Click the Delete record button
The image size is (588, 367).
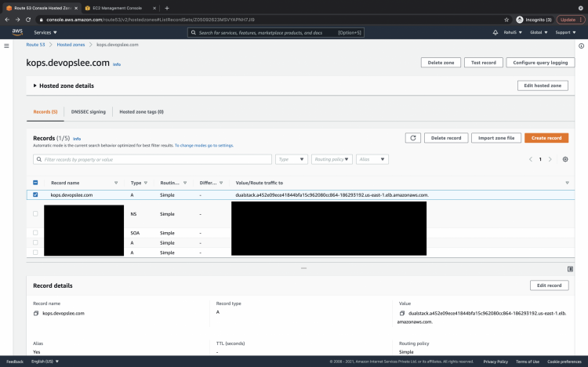(x=446, y=138)
